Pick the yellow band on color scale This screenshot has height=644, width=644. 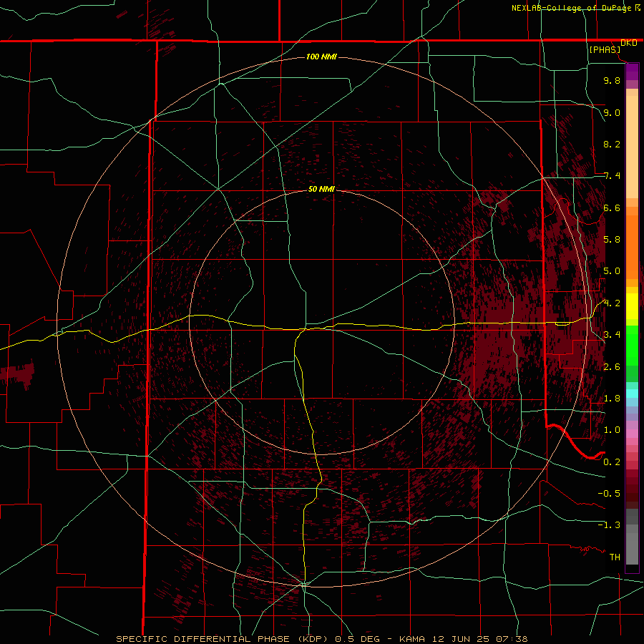click(x=632, y=306)
